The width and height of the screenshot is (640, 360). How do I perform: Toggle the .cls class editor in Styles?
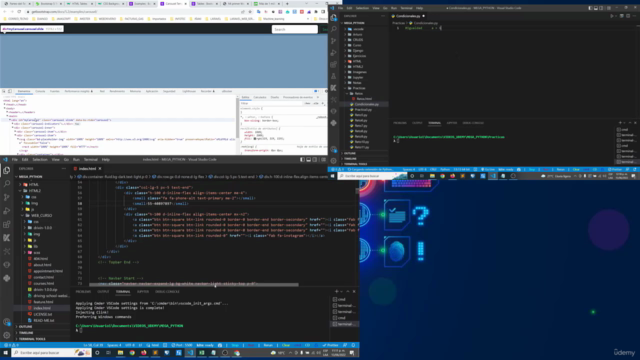pyautogui.click(x=316, y=103)
